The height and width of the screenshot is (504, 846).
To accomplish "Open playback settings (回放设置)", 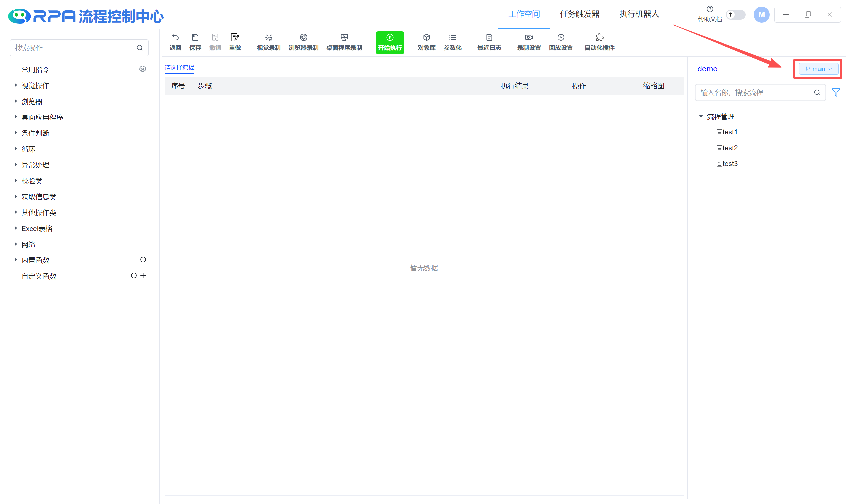I will pos(561,42).
